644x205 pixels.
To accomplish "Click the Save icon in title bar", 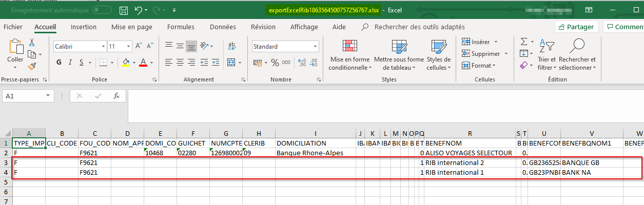I will pos(123,10).
